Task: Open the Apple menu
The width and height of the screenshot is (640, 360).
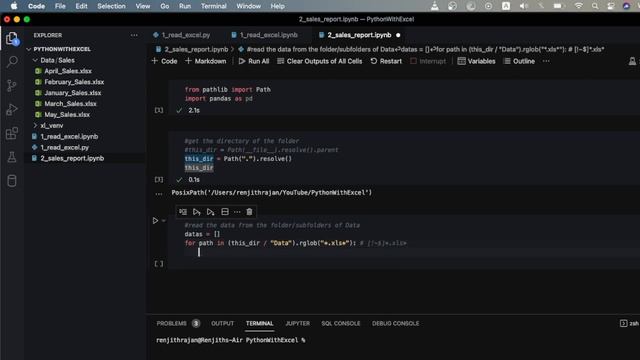Action: click(x=14, y=6)
